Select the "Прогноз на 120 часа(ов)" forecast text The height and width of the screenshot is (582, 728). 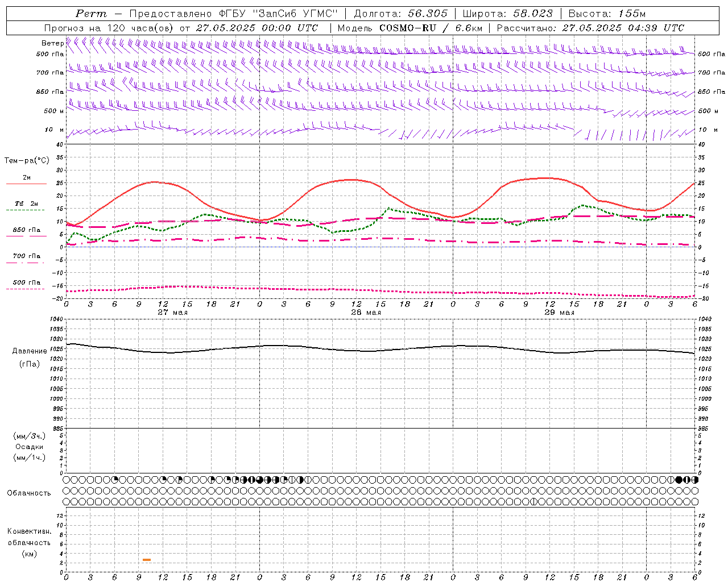pos(110,28)
